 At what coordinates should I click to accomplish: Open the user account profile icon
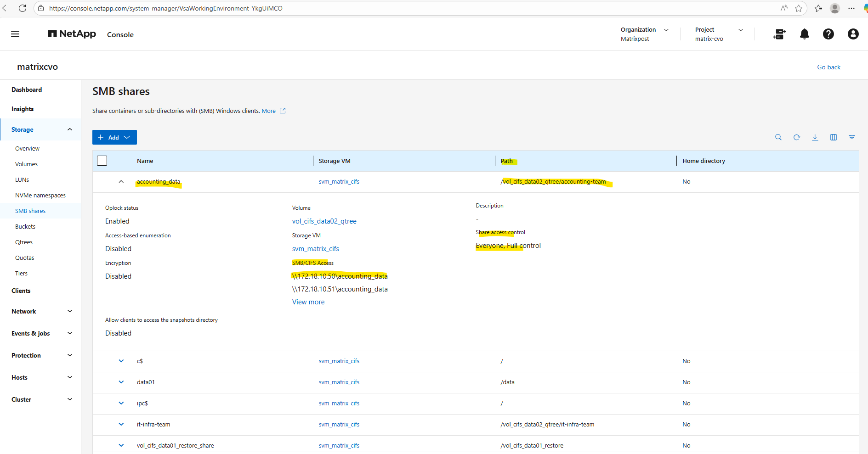coord(853,34)
